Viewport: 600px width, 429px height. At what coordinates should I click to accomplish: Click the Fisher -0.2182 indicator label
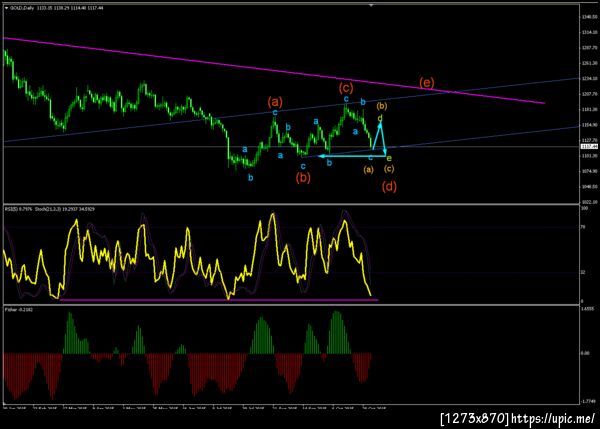click(19, 309)
